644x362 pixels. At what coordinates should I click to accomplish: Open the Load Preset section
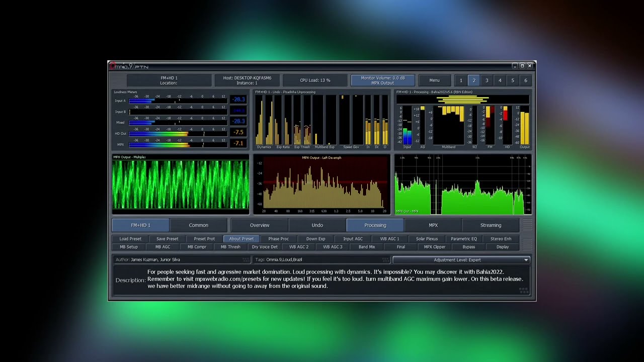130,239
